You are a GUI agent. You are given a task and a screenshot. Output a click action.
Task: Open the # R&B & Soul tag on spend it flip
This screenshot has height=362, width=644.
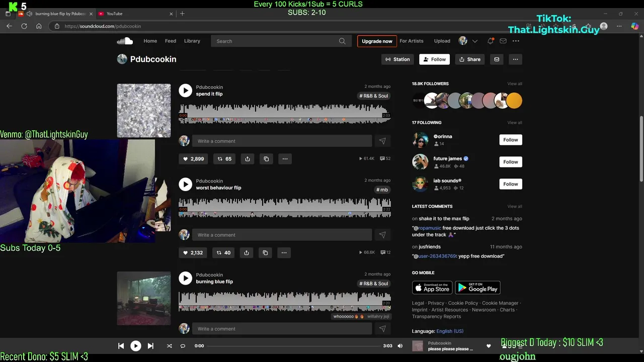(x=374, y=96)
